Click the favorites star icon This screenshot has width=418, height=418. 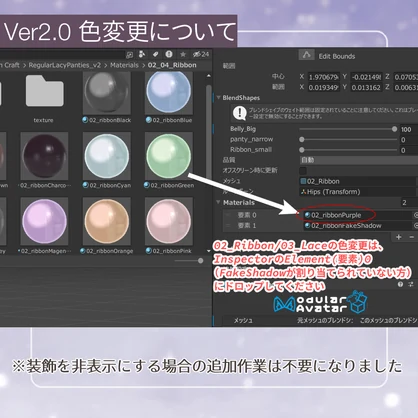coord(183,54)
